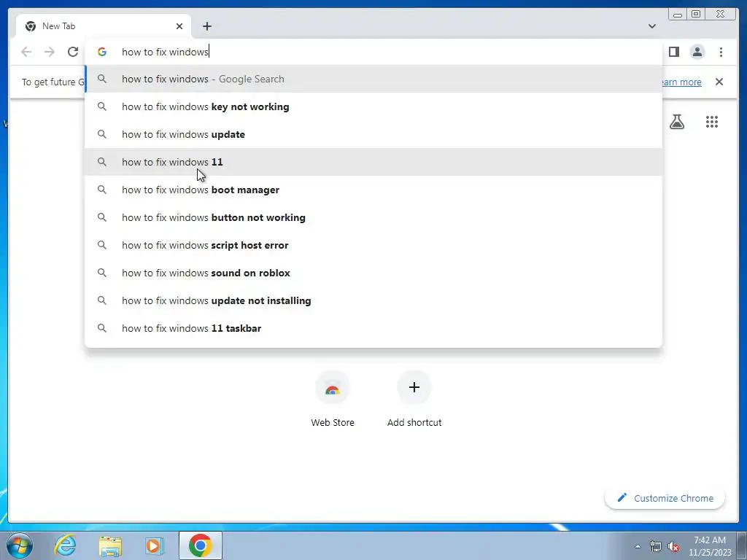Open a new tab with plus button
747x560 pixels.
pyautogui.click(x=206, y=26)
